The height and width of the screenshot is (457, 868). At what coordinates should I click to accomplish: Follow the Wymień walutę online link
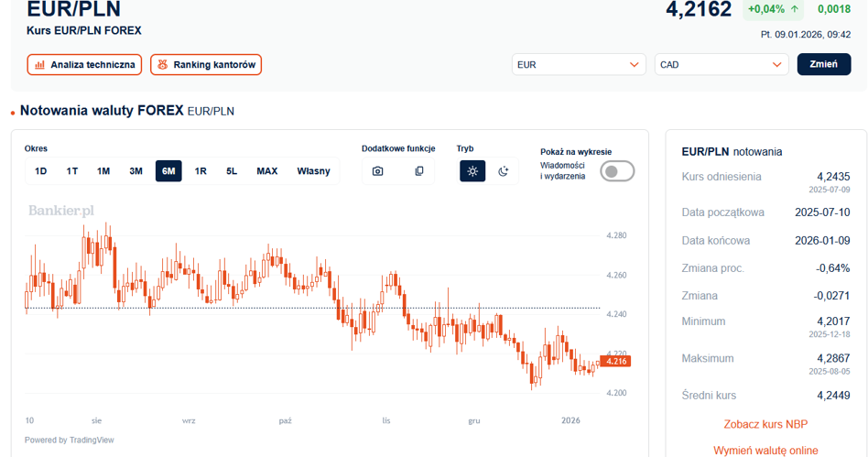[765, 451]
